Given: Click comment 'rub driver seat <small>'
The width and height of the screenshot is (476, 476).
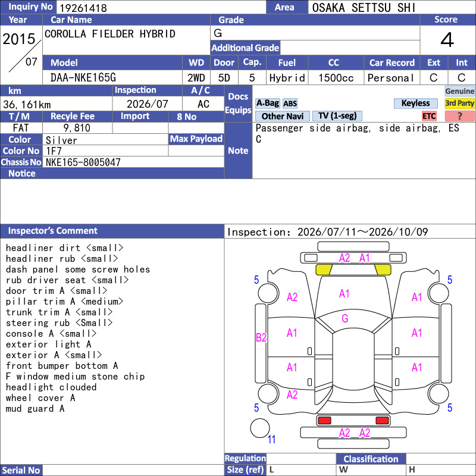Looking at the screenshot, I should pos(67,280).
